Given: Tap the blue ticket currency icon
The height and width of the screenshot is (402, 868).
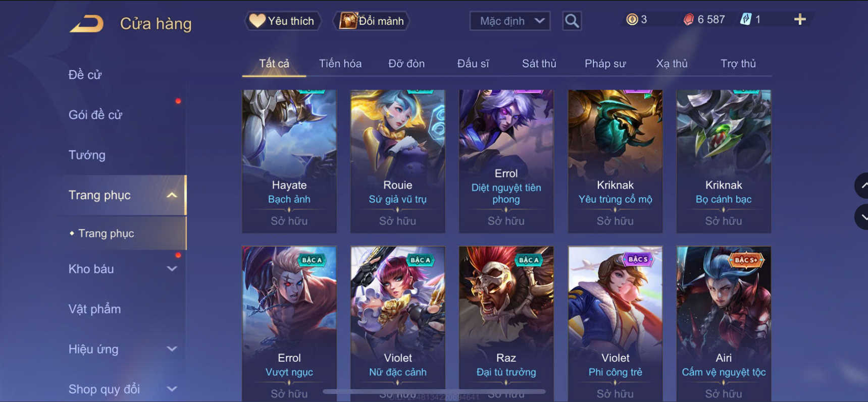Looking at the screenshot, I should click(745, 20).
